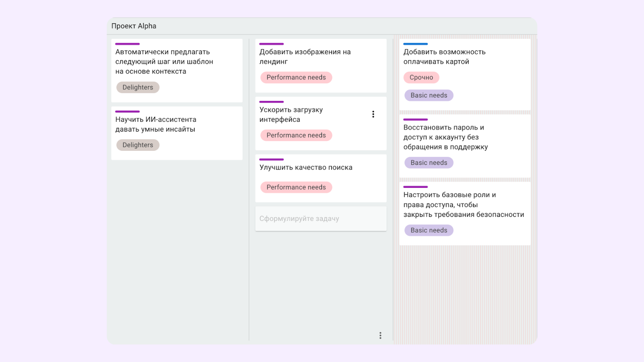Click Performance needs tag on "Ускорить загрузку" card
644x362 pixels.
click(296, 136)
